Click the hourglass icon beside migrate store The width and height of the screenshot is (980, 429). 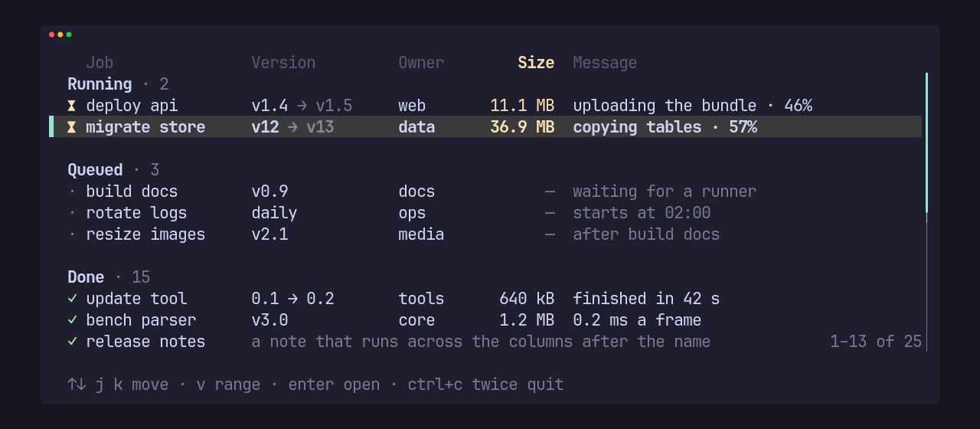point(72,127)
